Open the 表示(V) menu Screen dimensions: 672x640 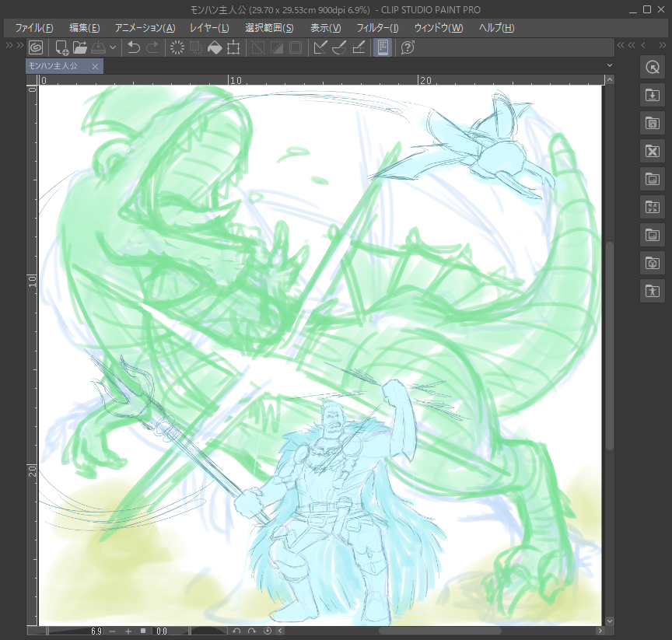(x=325, y=28)
